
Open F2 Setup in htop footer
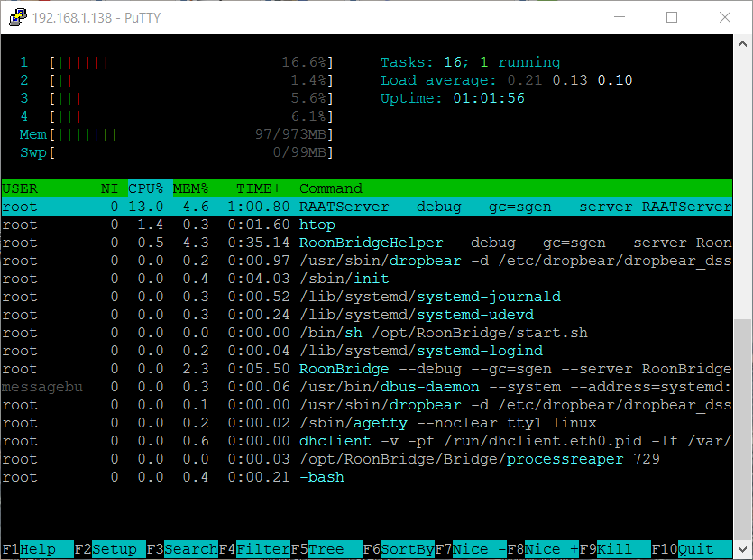click(110, 549)
